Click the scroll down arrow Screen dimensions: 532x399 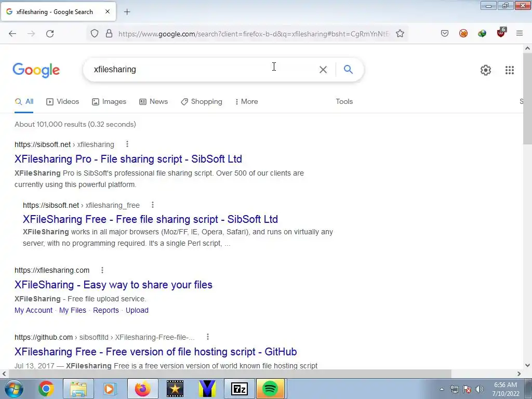tap(527, 365)
